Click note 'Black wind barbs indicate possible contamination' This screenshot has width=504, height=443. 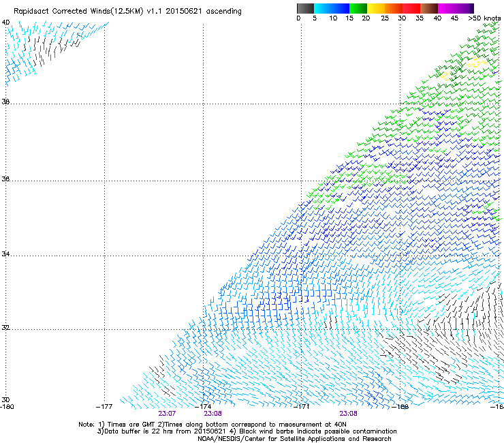click(318, 431)
